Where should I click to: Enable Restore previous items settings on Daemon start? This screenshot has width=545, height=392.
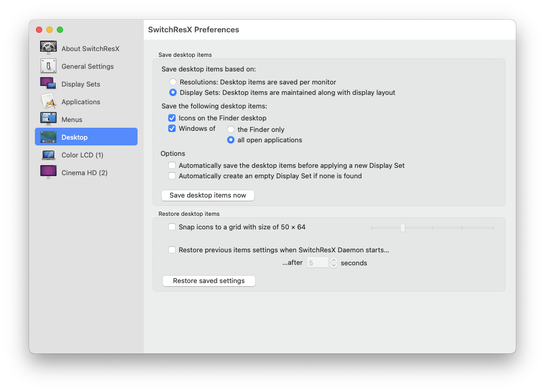(x=172, y=250)
